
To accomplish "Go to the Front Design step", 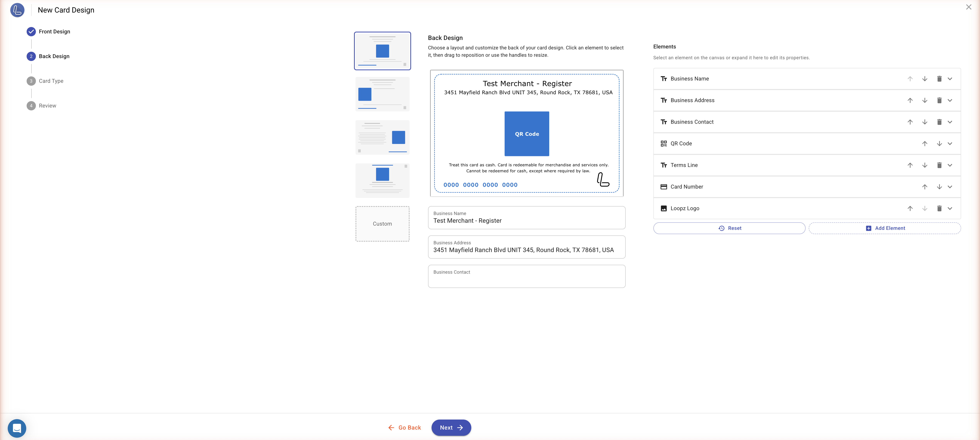I will coord(48,32).
